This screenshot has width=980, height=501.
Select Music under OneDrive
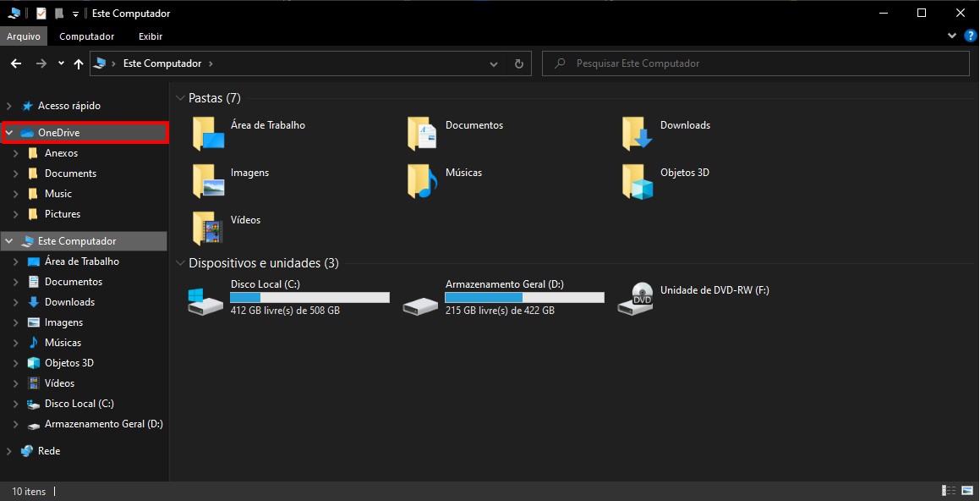click(x=58, y=193)
